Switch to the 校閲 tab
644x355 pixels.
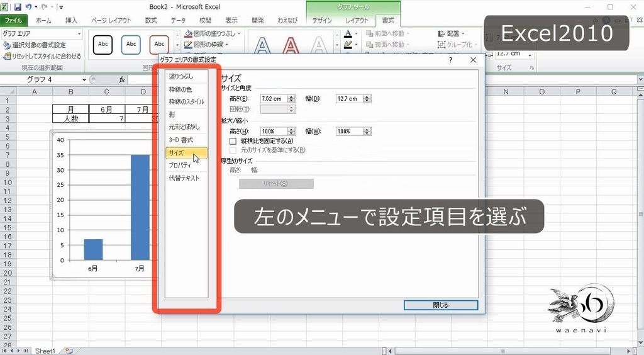(205, 20)
